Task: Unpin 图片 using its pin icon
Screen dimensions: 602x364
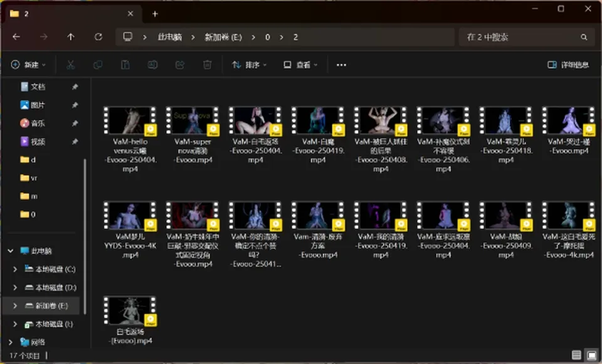Action: click(x=75, y=105)
